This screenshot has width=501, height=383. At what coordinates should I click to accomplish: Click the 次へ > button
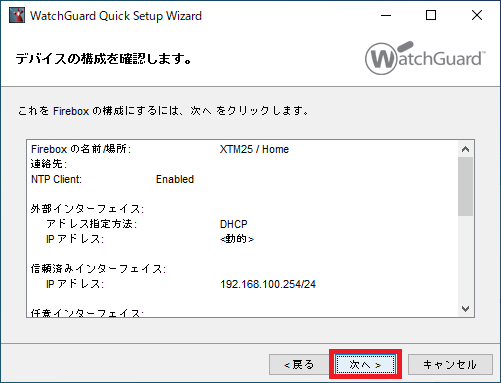(x=365, y=364)
